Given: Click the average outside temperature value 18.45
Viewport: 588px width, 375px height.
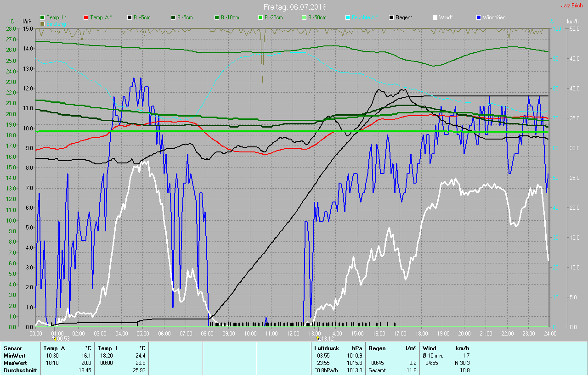Looking at the screenshot, I should pyautogui.click(x=85, y=370).
